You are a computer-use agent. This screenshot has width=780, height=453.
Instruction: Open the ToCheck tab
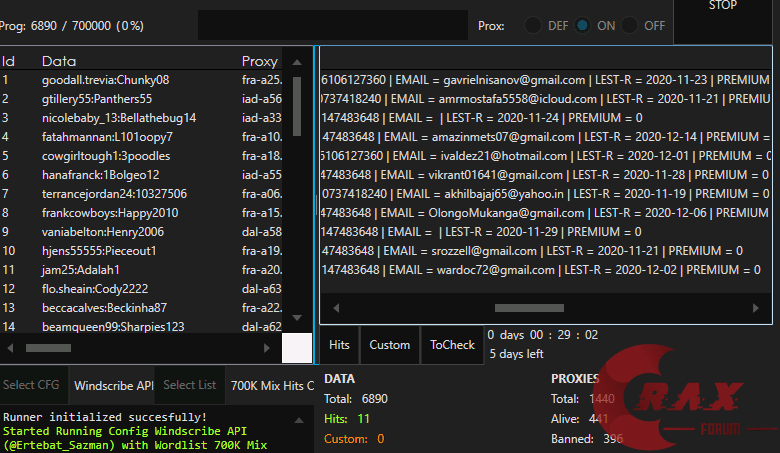coord(452,345)
